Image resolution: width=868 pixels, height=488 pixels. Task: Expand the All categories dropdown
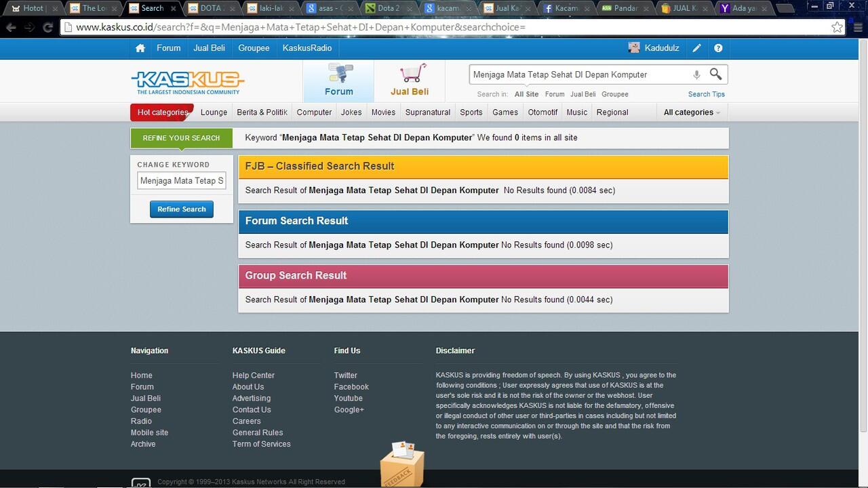(692, 113)
